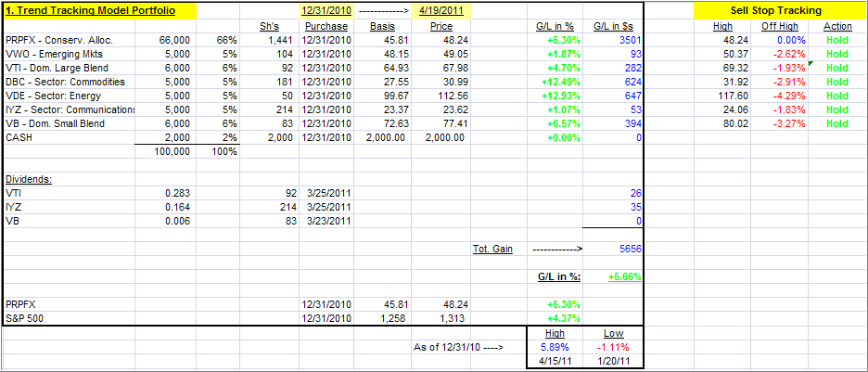This screenshot has width=868, height=372.
Task: Select the 'VDE - Sector: Energy' cell
Action: (x=70, y=96)
